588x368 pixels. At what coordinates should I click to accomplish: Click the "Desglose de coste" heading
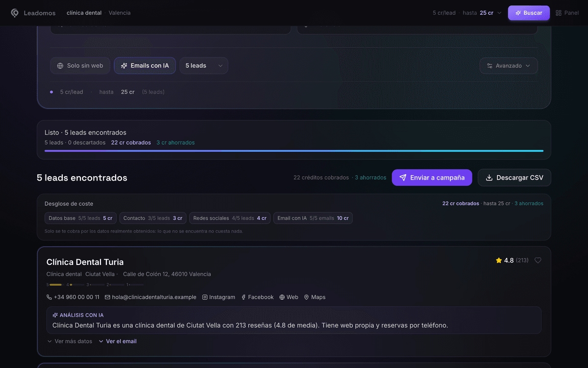point(69,204)
